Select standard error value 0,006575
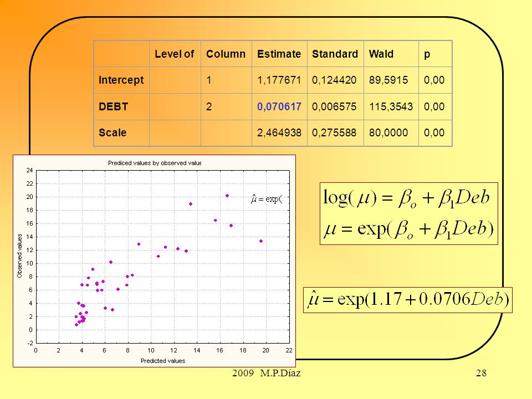The image size is (532, 399). tap(334, 106)
